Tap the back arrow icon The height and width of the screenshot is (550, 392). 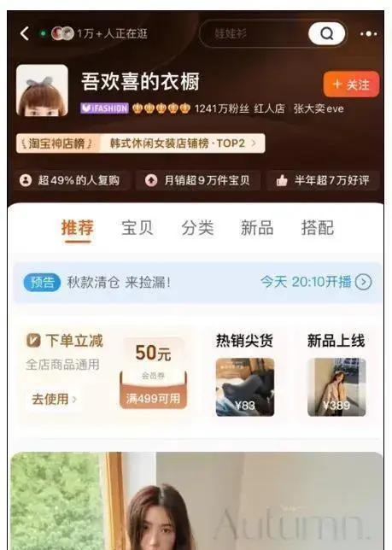(25, 33)
